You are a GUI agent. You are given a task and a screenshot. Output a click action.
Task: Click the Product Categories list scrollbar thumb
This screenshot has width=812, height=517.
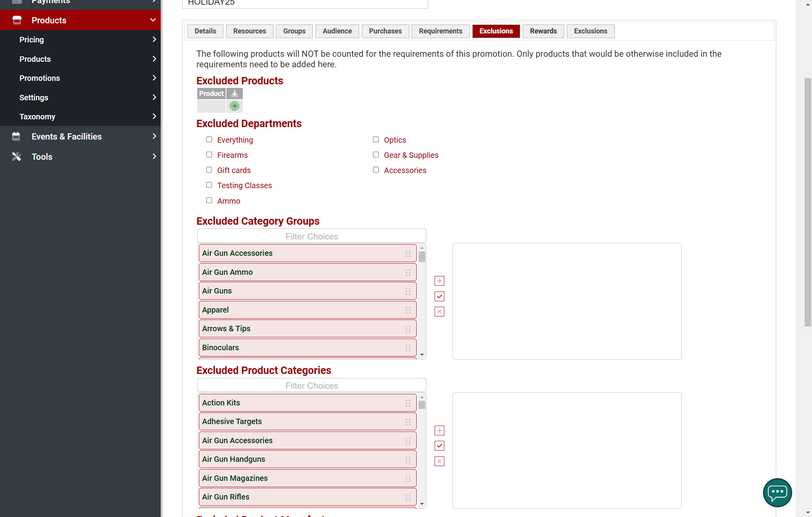tap(422, 405)
